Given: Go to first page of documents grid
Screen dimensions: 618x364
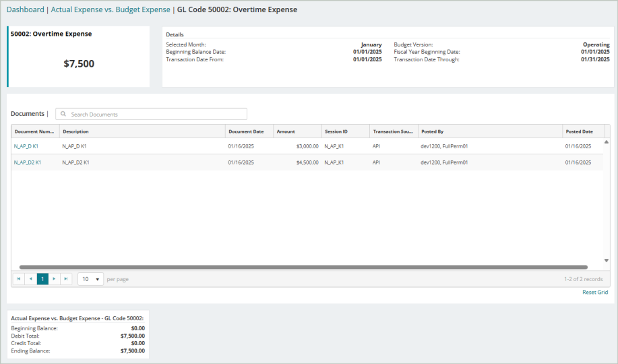Looking at the screenshot, I should click(x=18, y=279).
